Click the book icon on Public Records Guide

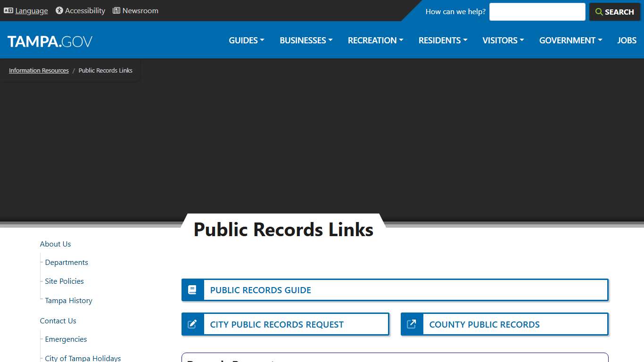click(x=192, y=289)
